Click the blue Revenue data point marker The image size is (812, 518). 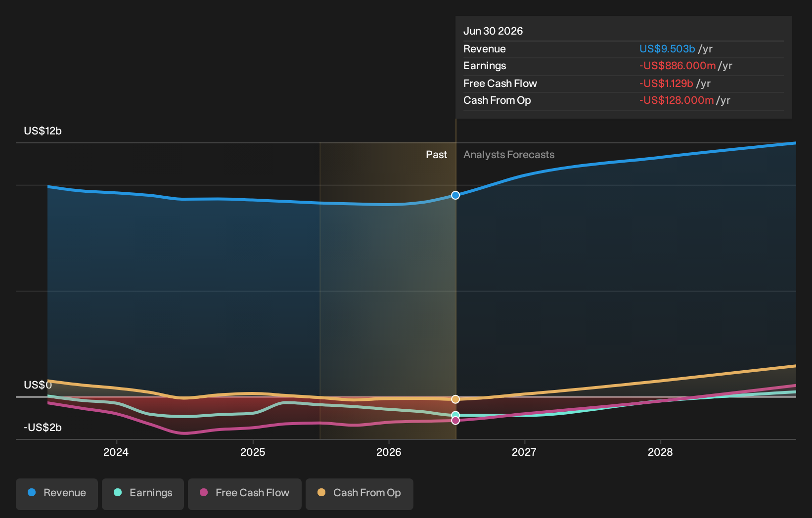click(455, 195)
